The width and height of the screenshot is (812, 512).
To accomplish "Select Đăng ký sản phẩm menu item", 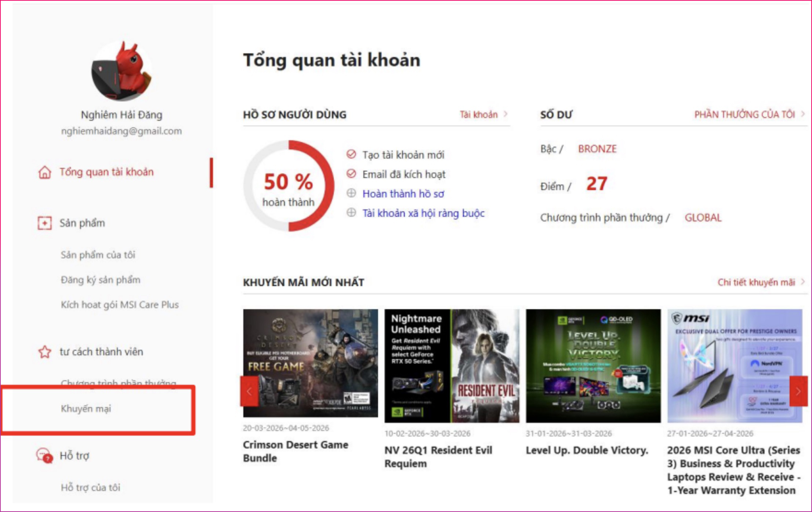I will click(x=100, y=280).
